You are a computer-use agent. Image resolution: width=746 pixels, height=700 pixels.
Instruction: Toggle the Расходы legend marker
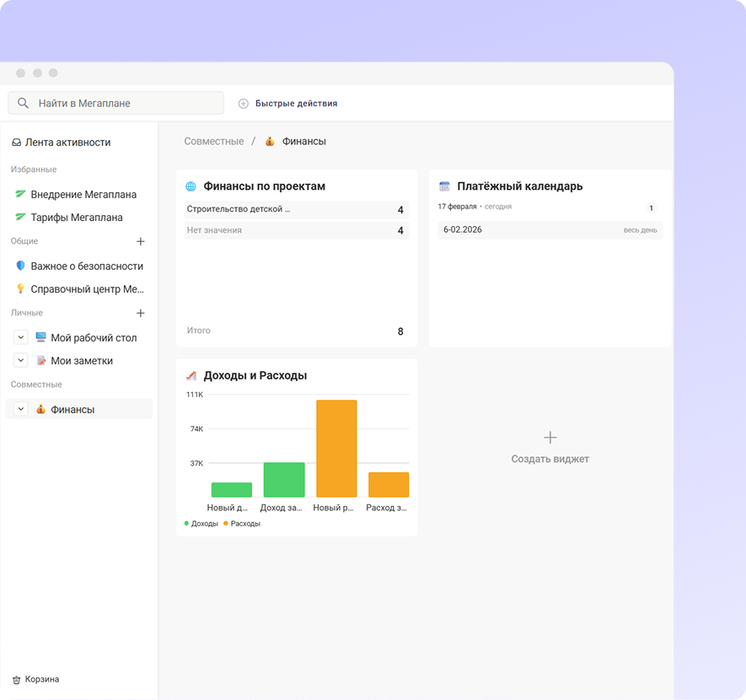pos(226,524)
